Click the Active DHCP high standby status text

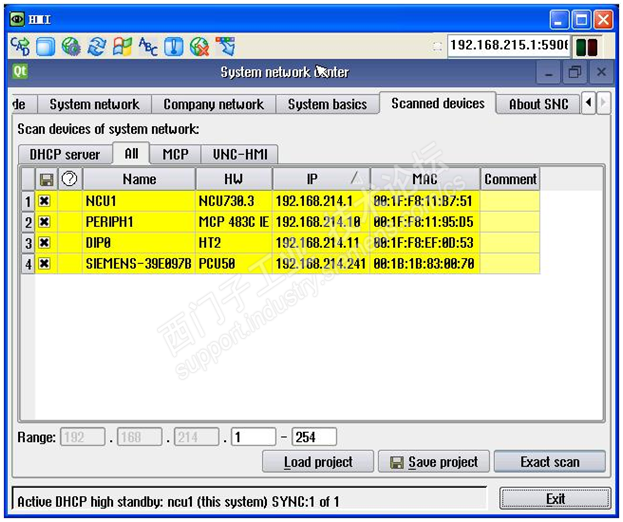coord(178,502)
